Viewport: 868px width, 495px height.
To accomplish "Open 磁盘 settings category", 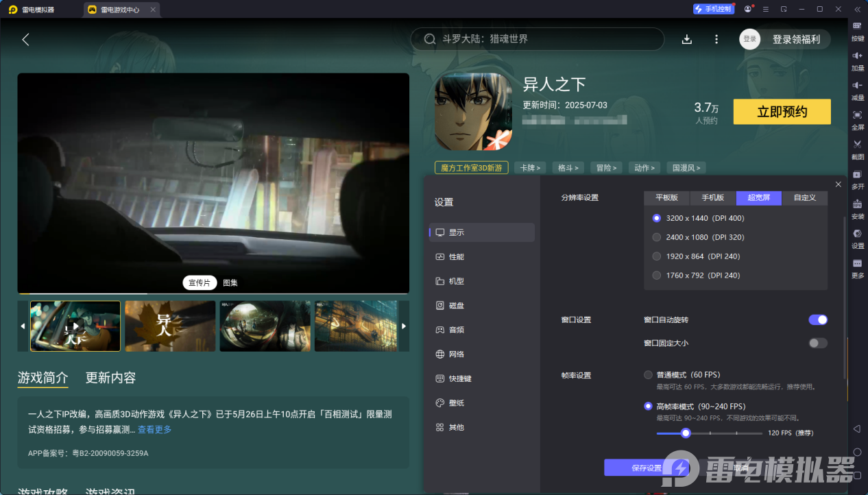I will (482, 305).
